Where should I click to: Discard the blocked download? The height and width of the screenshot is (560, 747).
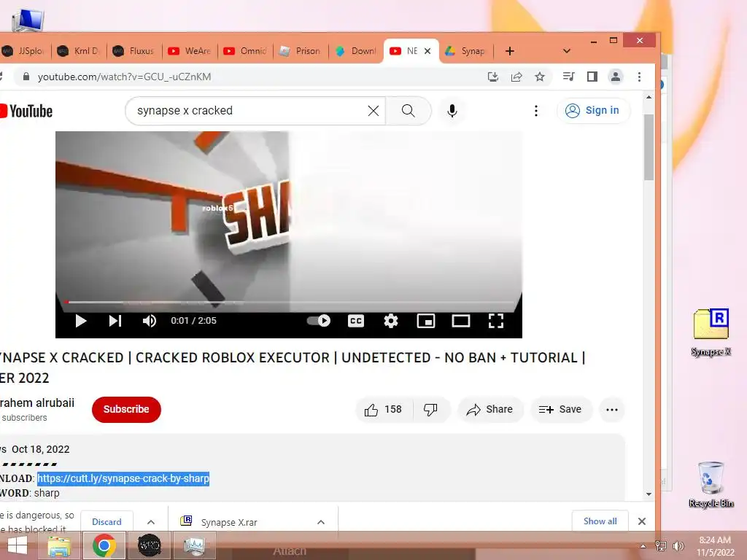click(x=107, y=522)
